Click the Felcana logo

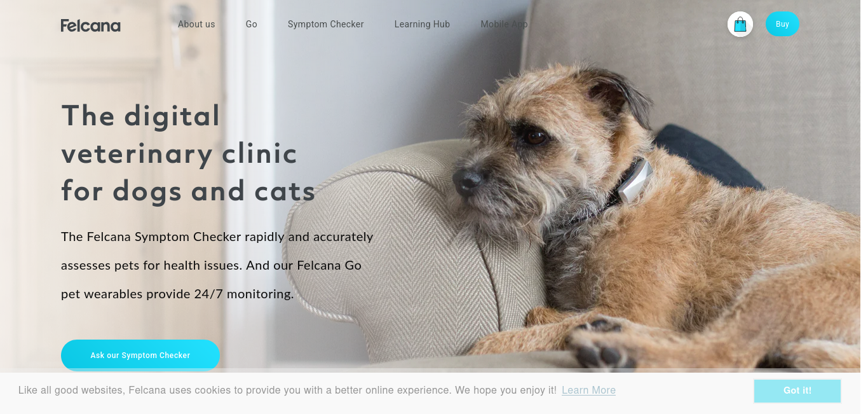(x=90, y=25)
